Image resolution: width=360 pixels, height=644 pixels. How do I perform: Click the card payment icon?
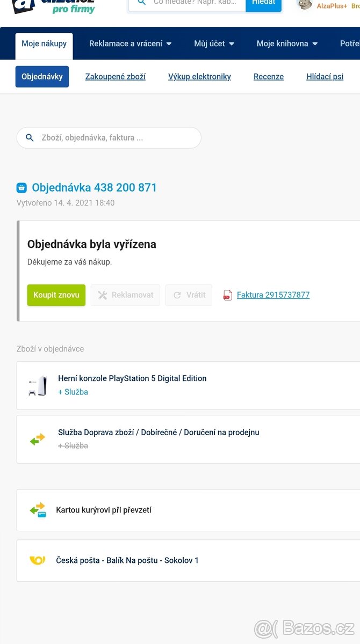(38, 510)
